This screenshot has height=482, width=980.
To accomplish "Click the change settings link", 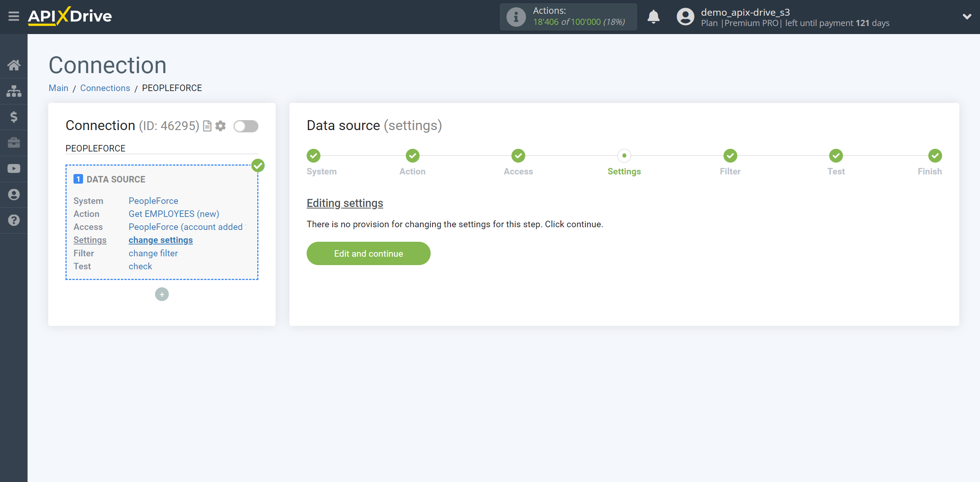I will pos(160,240).
